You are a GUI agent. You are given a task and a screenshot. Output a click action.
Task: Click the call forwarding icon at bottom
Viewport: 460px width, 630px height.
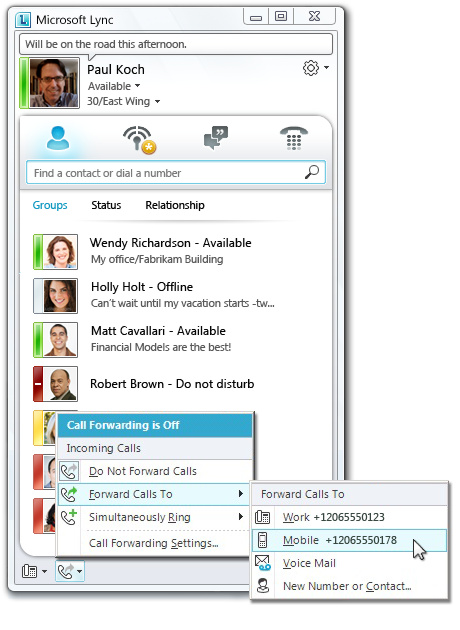point(66,571)
